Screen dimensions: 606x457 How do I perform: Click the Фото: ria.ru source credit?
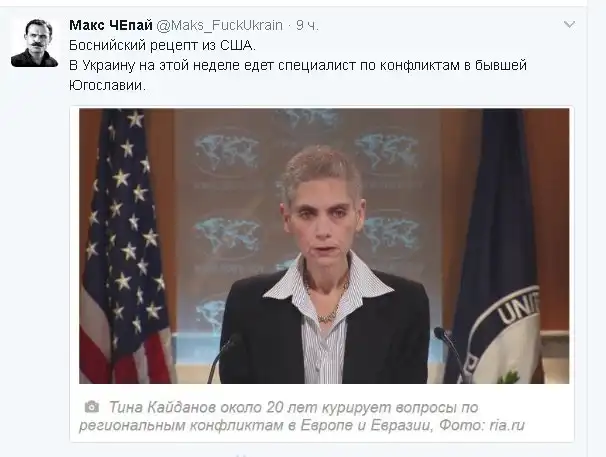[482, 425]
